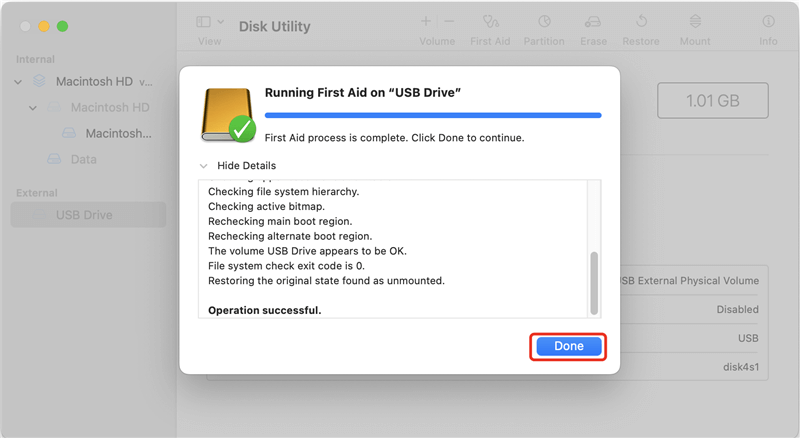Click the add Volume plus icon
Image resolution: width=800 pixels, height=438 pixels.
(426, 21)
